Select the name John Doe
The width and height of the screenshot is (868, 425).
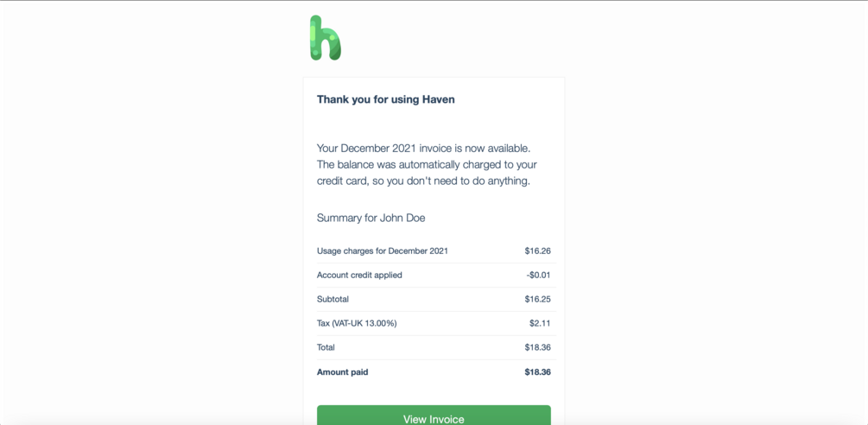[402, 218]
